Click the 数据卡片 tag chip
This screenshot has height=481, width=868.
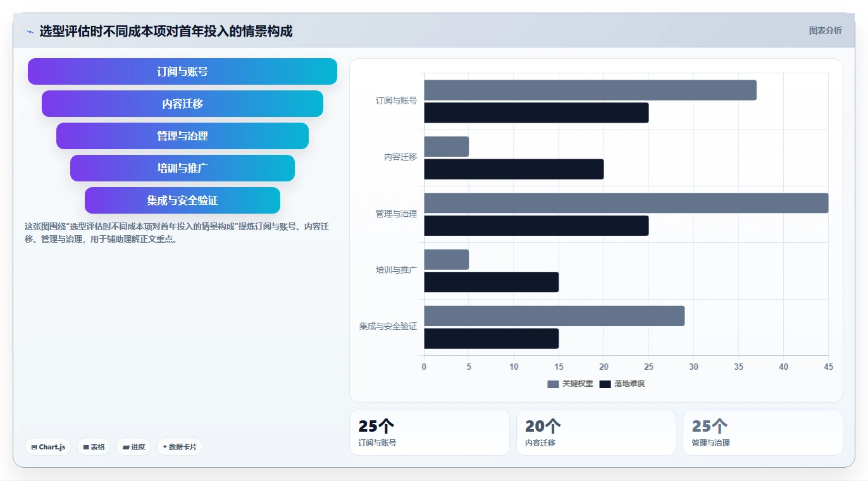[x=180, y=447]
